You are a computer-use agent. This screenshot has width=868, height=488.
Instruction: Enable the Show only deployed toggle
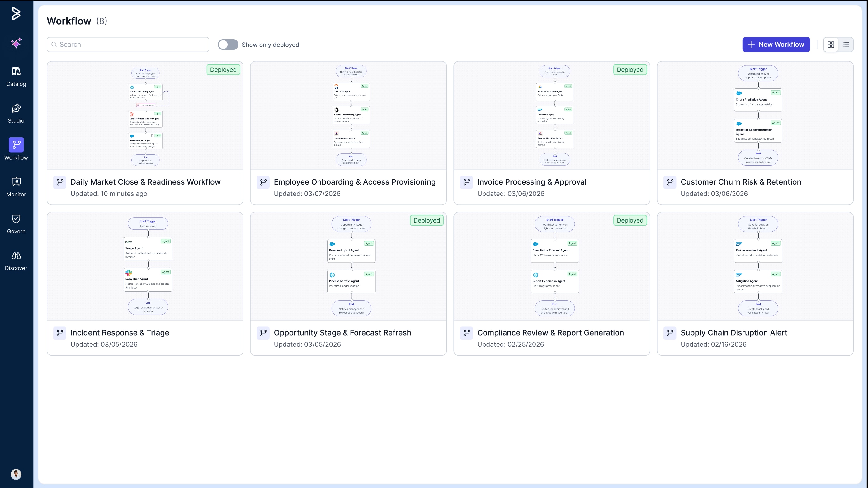click(228, 45)
